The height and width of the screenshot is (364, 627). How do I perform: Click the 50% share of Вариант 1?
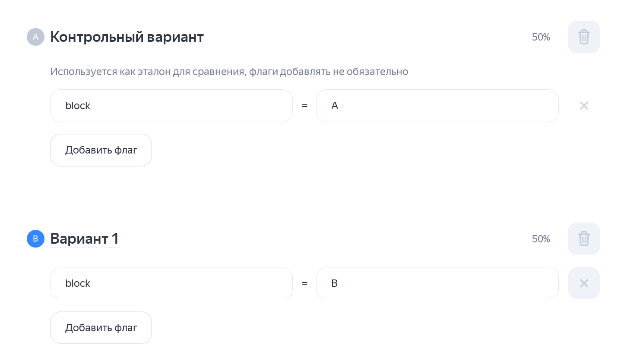541,239
